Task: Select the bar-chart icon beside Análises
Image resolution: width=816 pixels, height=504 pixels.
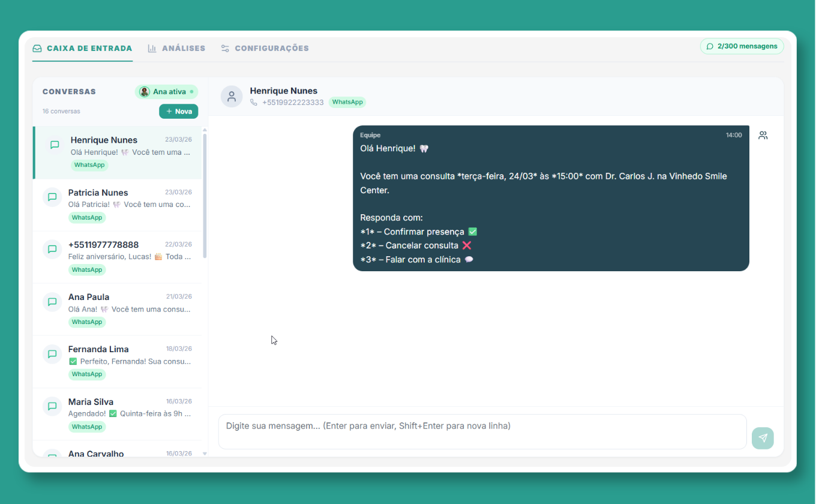Action: tap(151, 48)
